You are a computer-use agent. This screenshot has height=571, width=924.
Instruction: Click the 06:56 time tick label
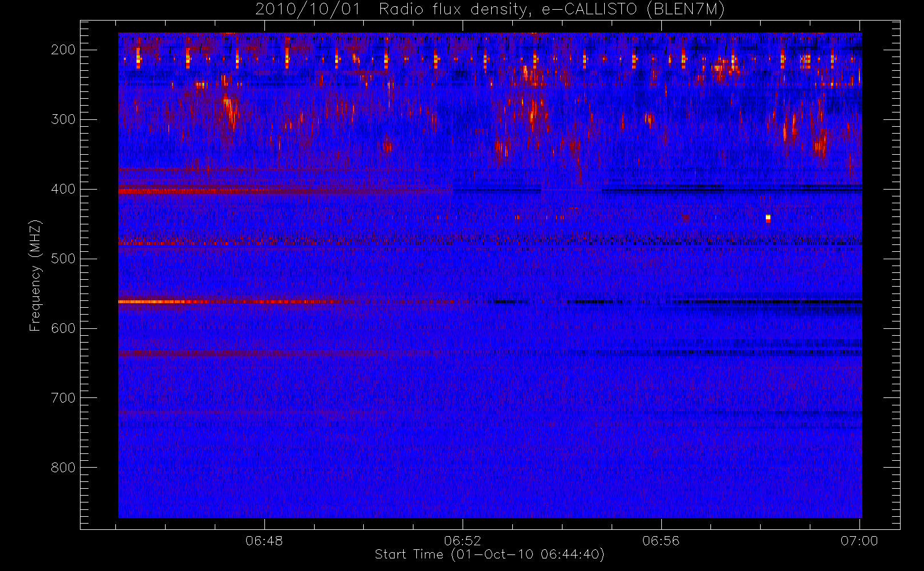[661, 541]
